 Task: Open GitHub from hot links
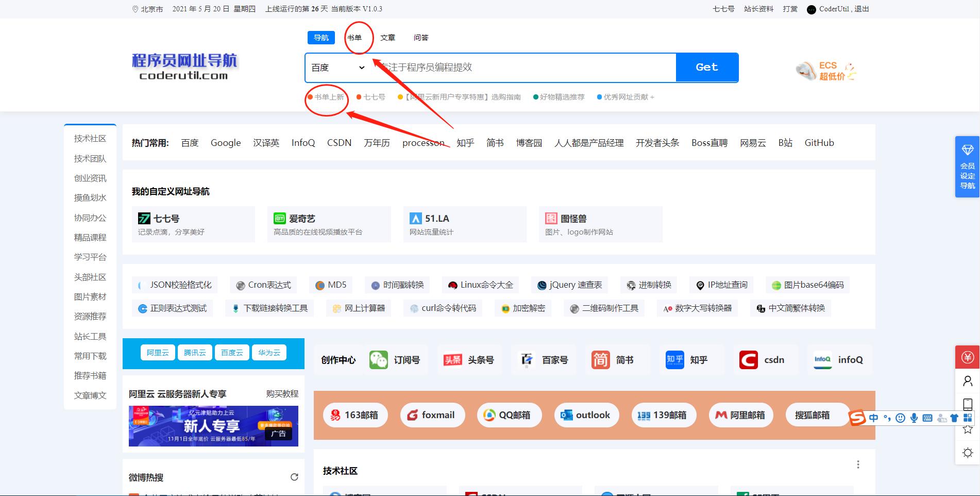click(x=819, y=143)
